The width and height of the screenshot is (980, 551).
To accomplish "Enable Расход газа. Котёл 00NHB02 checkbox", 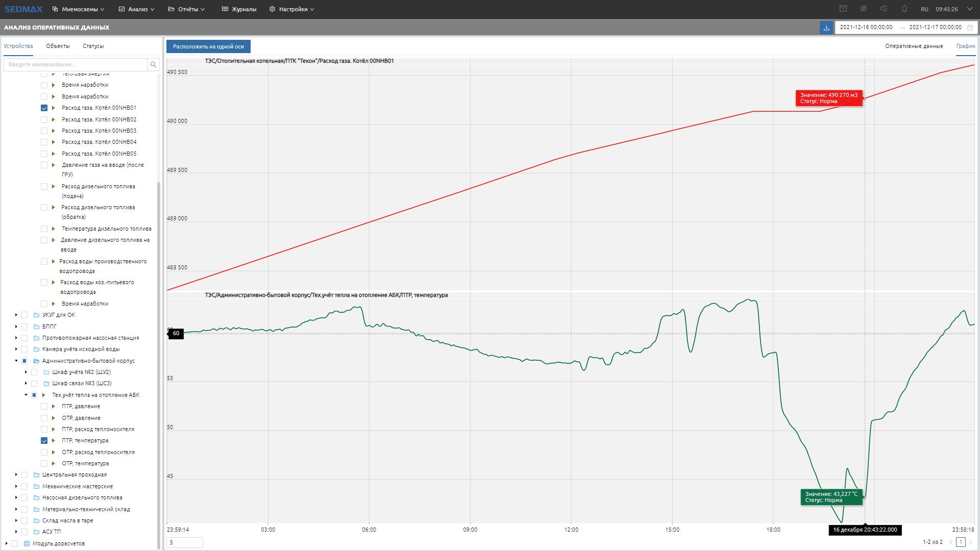I will [x=44, y=119].
